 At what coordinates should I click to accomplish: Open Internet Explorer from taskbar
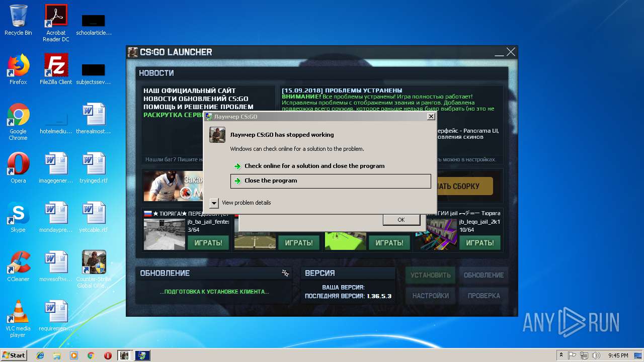(40, 355)
